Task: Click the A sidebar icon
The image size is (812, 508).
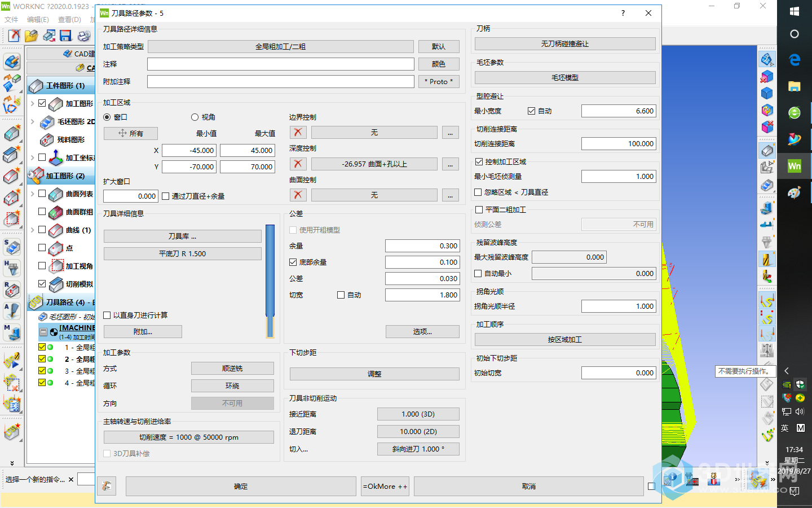Action: click(x=12, y=311)
